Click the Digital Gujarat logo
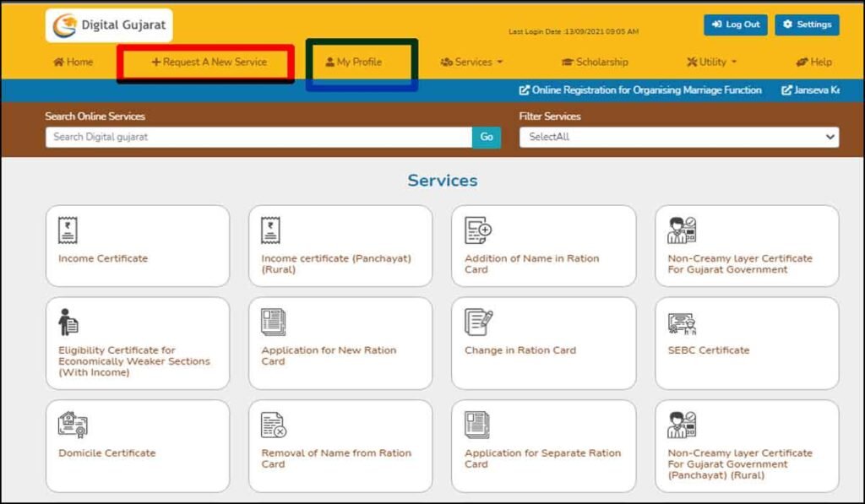This screenshot has height=504, width=865. [109, 25]
